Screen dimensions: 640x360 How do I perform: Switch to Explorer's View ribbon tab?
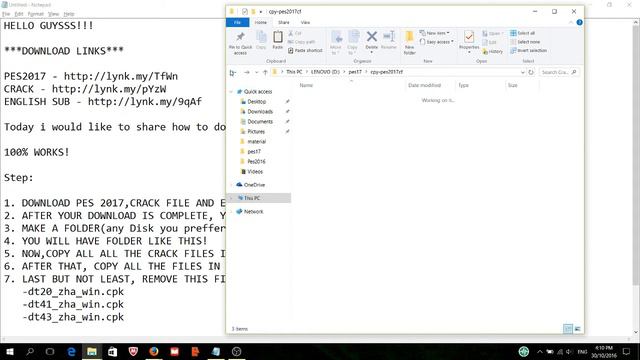[305, 22]
